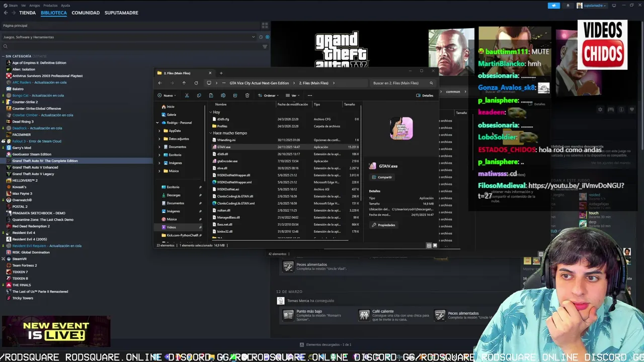Open 'Elementos descargados' downloads bar
This screenshot has width=644, height=362.
[326, 344]
